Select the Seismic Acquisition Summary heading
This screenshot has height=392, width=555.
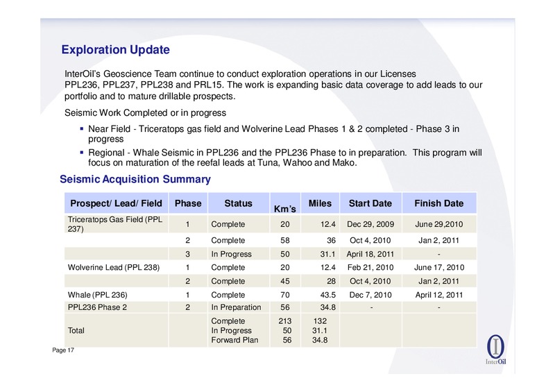point(135,179)
